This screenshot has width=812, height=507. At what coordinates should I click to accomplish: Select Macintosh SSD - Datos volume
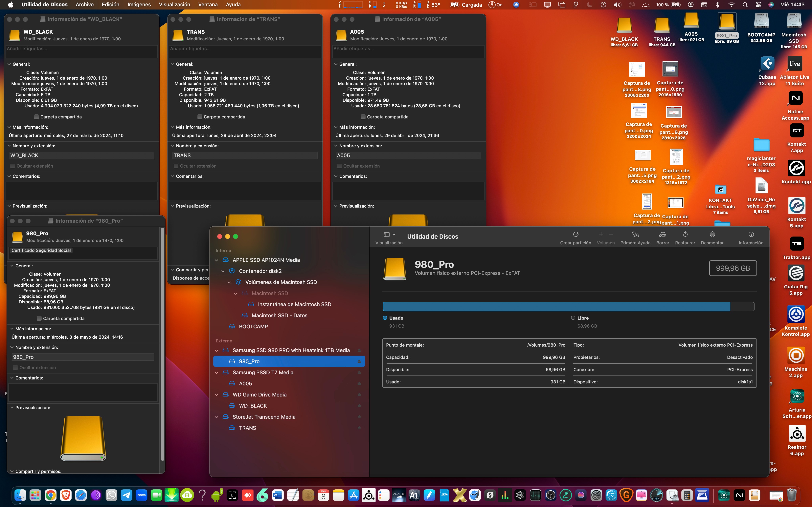pyautogui.click(x=279, y=315)
